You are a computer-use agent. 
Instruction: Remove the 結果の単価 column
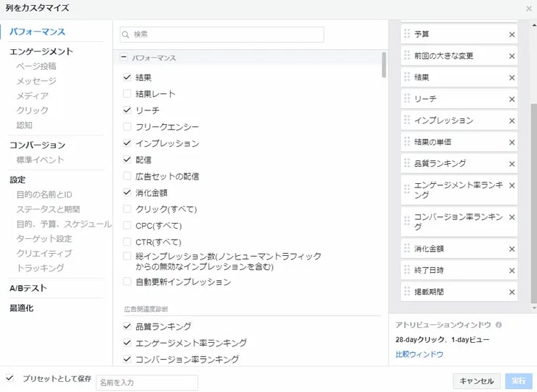coord(512,143)
